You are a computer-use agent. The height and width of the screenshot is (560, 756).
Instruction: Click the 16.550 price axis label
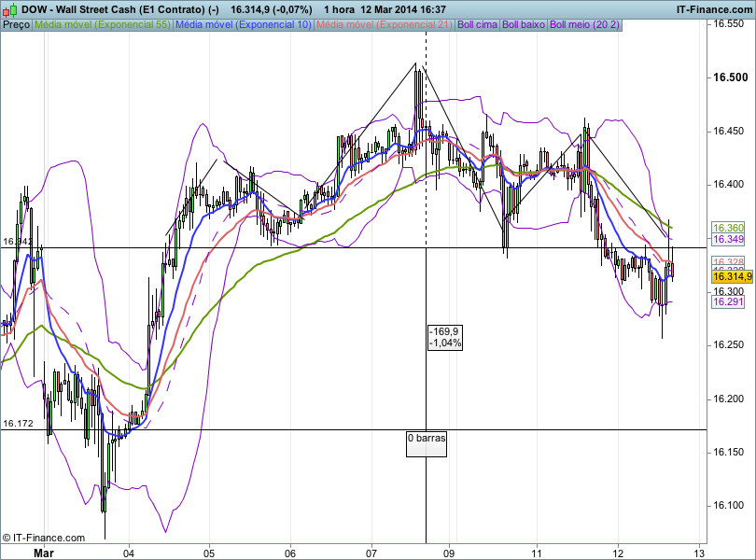tap(729, 23)
